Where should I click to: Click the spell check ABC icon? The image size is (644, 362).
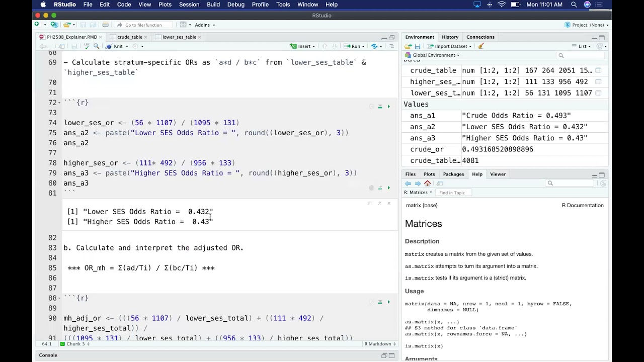click(86, 46)
